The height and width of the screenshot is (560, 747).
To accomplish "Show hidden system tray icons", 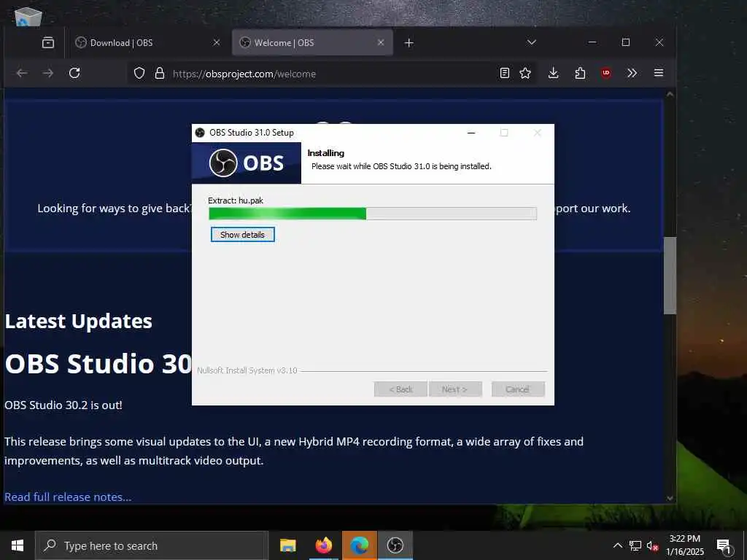I will coord(617,545).
